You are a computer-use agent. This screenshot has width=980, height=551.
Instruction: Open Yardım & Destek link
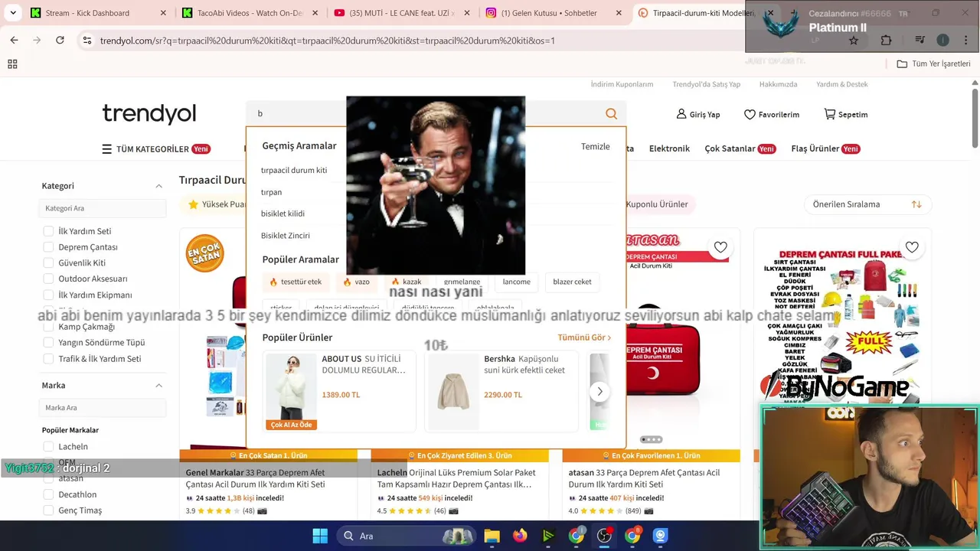tap(841, 84)
